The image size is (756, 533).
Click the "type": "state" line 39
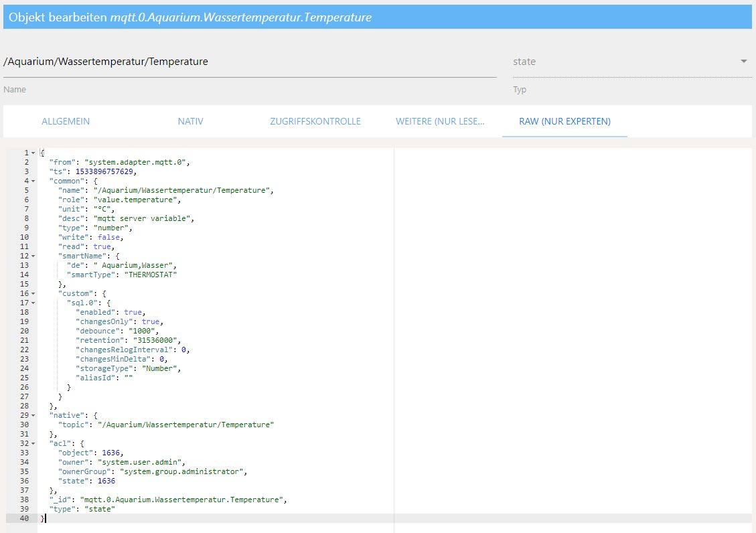pyautogui.click(x=82, y=509)
